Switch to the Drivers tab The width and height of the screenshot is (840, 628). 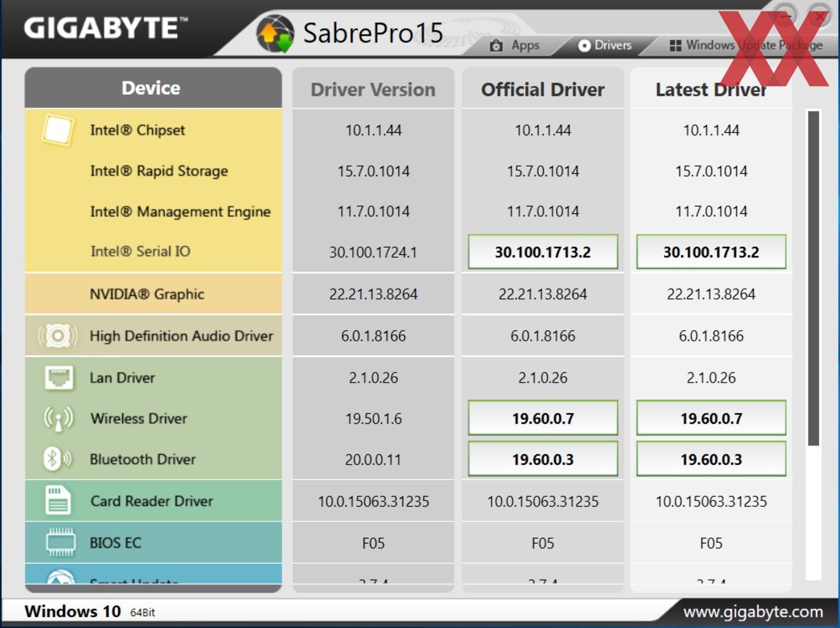[x=605, y=45]
